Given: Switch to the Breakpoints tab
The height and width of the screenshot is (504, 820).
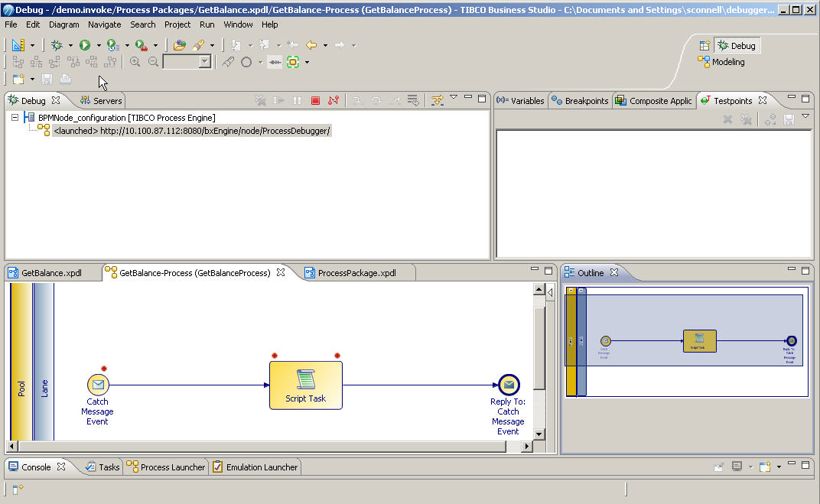Looking at the screenshot, I should (580, 100).
